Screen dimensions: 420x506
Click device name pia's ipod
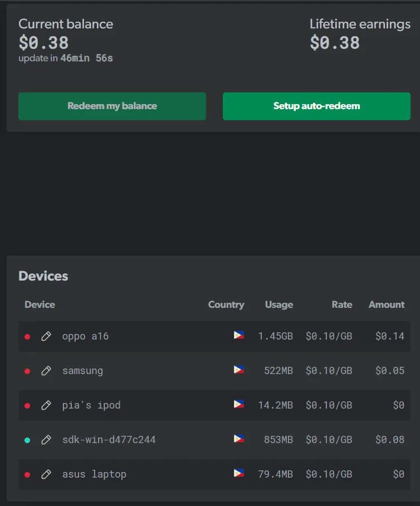click(x=91, y=405)
